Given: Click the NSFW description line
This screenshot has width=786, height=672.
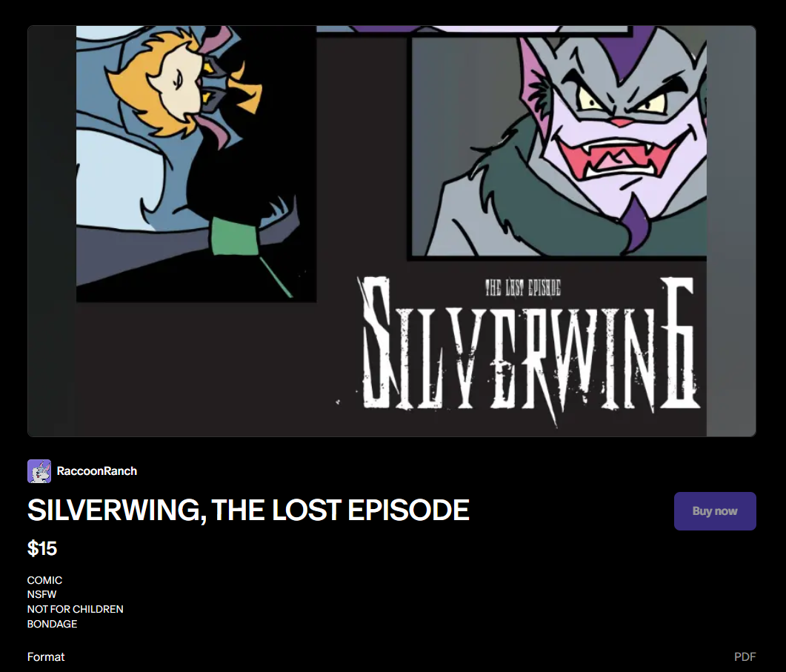Looking at the screenshot, I should point(41,594).
